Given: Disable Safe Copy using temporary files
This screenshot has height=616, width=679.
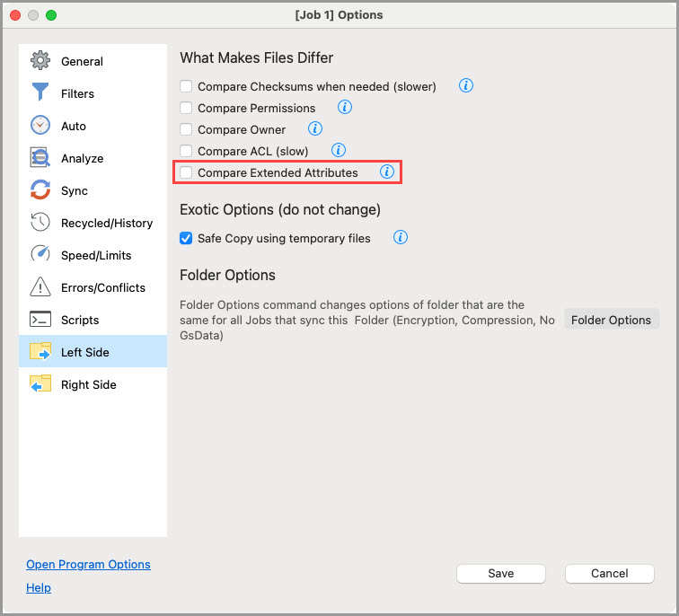Looking at the screenshot, I should 186,239.
